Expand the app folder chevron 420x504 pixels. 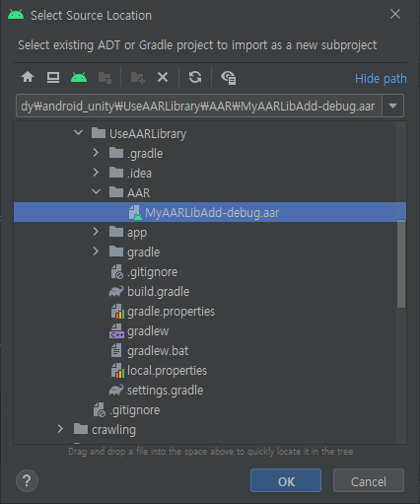(x=96, y=232)
